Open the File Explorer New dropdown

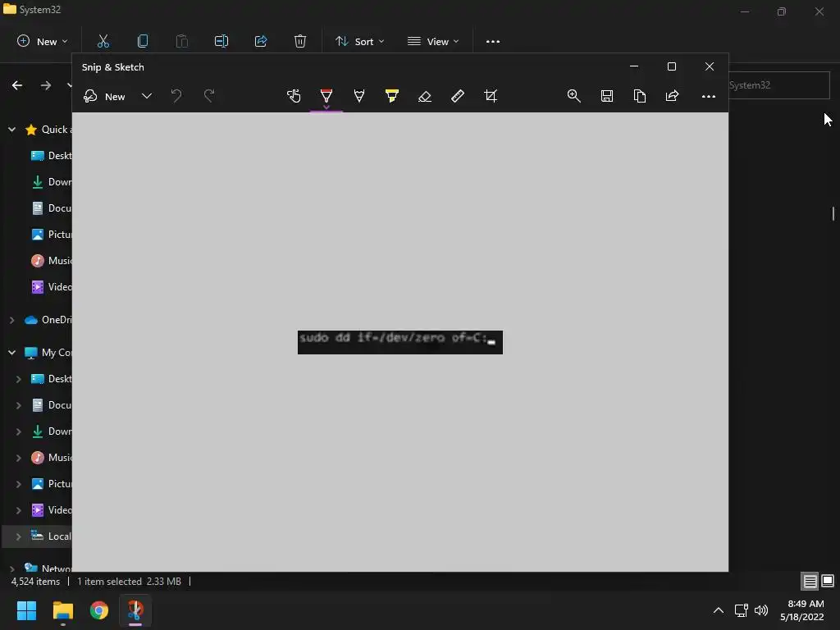[x=43, y=41]
